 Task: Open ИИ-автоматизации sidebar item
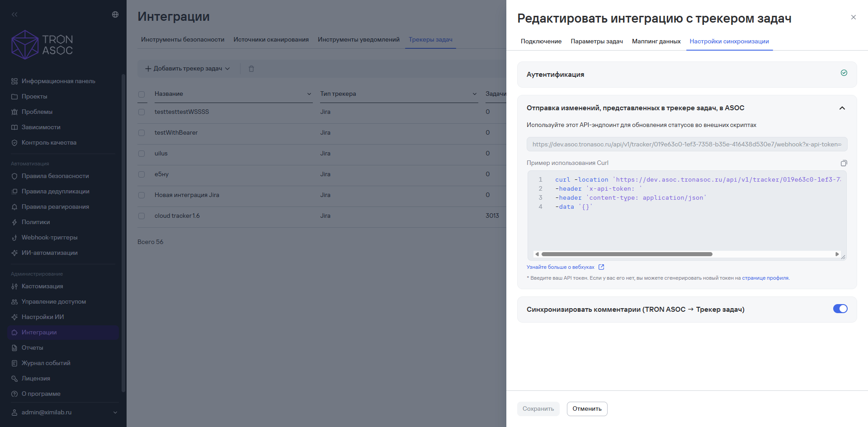pyautogui.click(x=49, y=253)
